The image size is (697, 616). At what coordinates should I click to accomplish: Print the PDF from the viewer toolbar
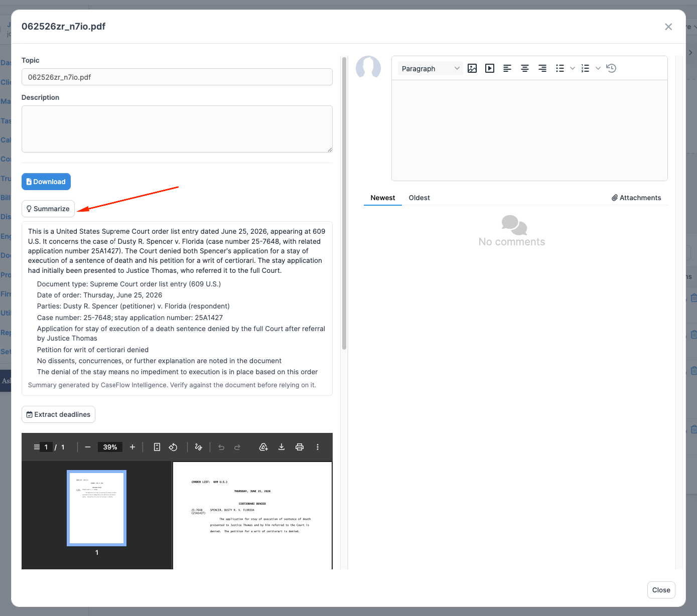[300, 447]
